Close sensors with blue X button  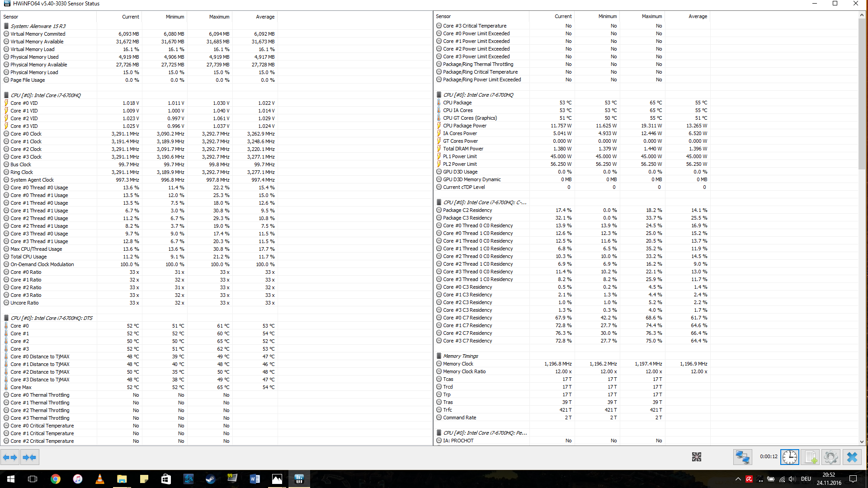(852, 457)
